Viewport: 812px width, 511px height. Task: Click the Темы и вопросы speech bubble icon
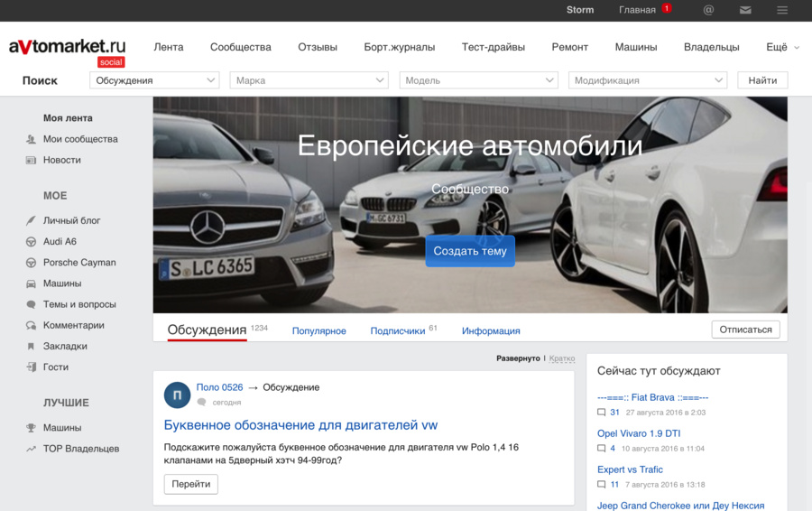(x=31, y=304)
